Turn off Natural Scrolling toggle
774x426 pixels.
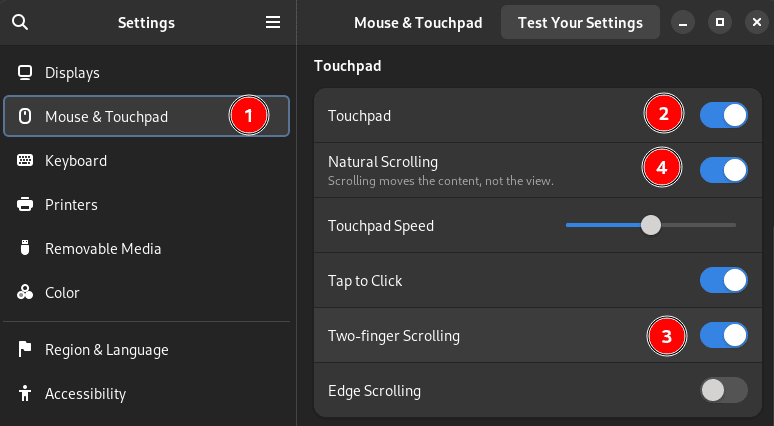(x=724, y=170)
